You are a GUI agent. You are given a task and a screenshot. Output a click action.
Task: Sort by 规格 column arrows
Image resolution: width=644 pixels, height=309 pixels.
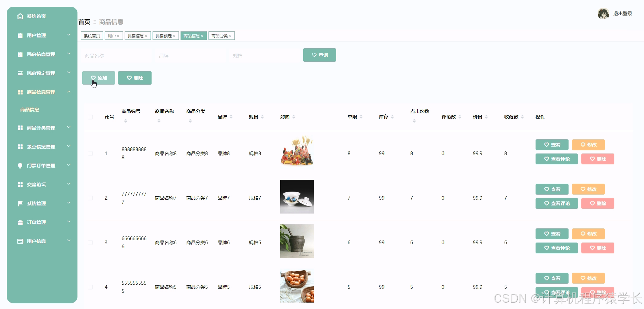tap(262, 117)
